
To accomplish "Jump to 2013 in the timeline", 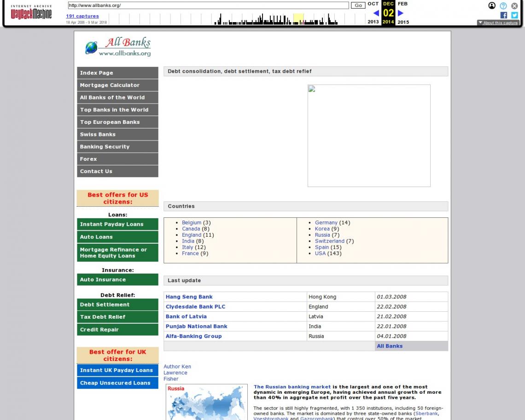I will (373, 22).
